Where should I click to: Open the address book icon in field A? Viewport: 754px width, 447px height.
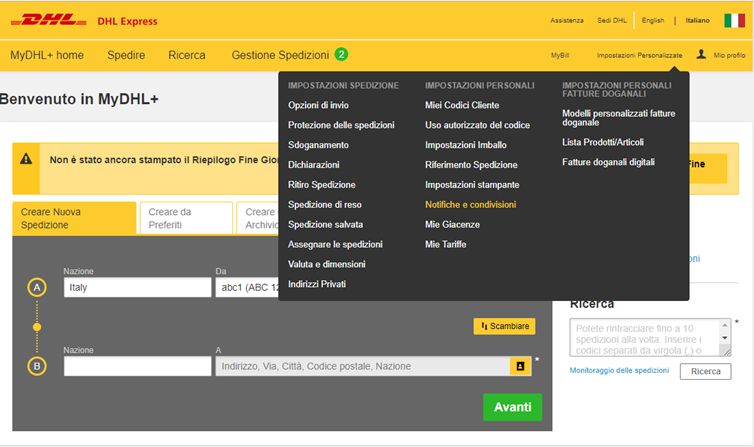[x=520, y=366]
